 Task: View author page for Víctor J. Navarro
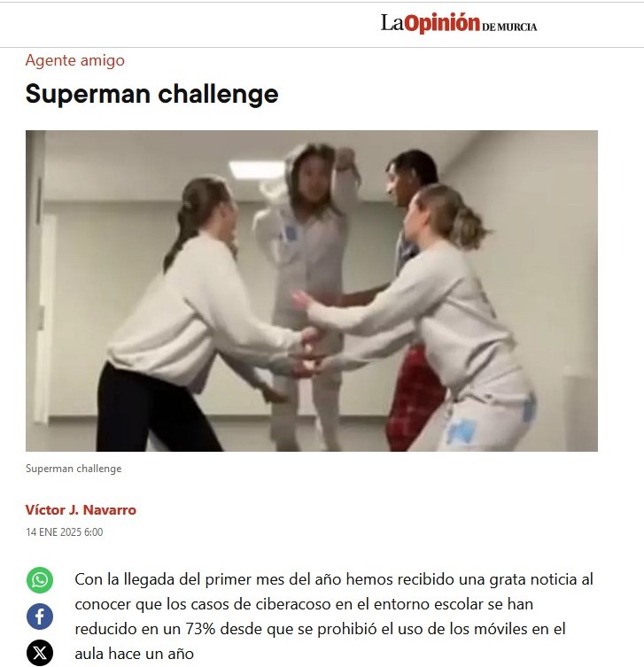[81, 509]
